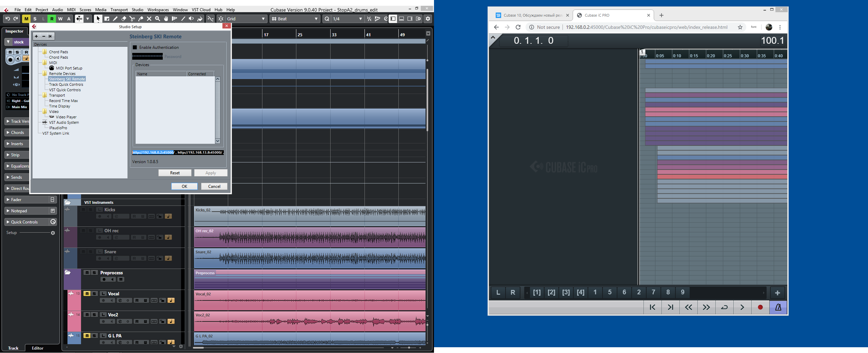
Task: Switch to the Cubase 10 browser tab
Action: 532,15
